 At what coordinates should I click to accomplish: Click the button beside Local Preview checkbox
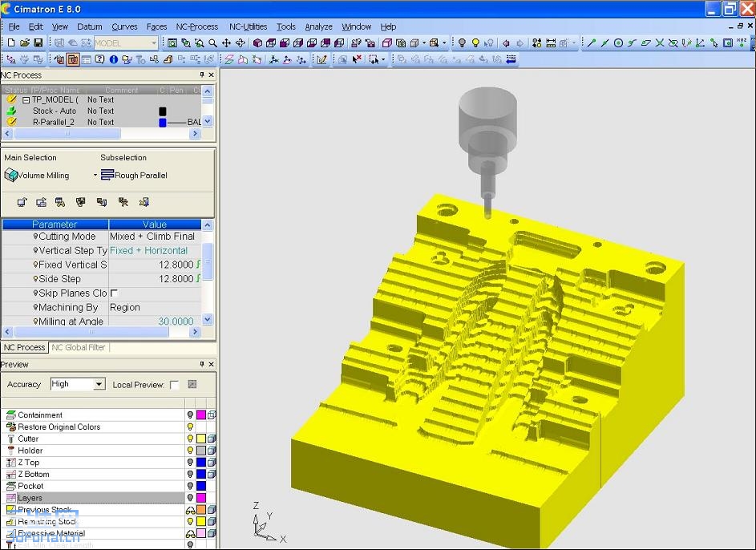coord(192,384)
